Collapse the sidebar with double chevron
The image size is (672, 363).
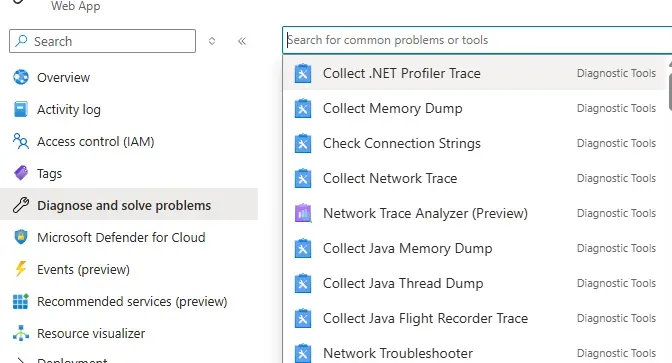tap(242, 41)
